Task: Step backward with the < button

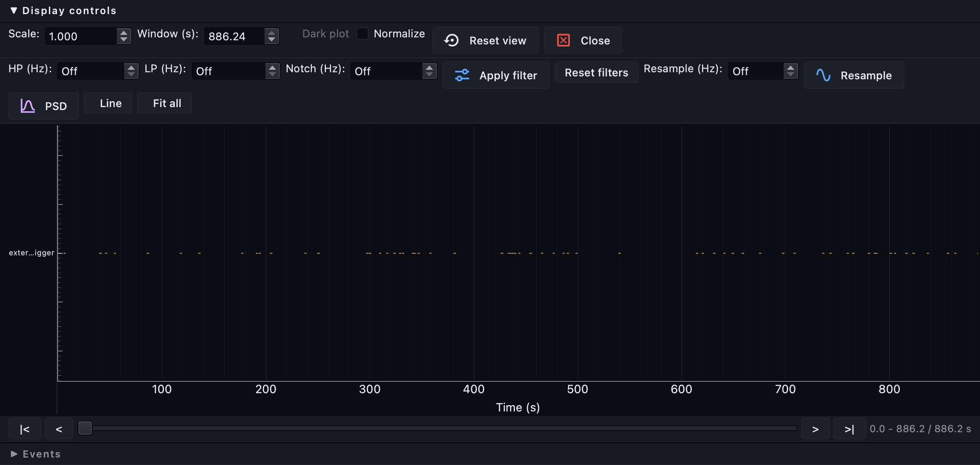Action: point(59,429)
